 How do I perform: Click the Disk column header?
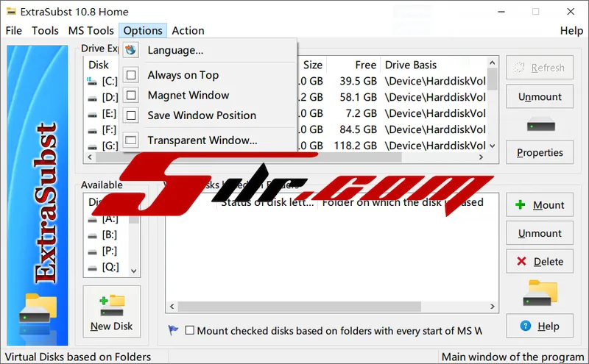99,65
